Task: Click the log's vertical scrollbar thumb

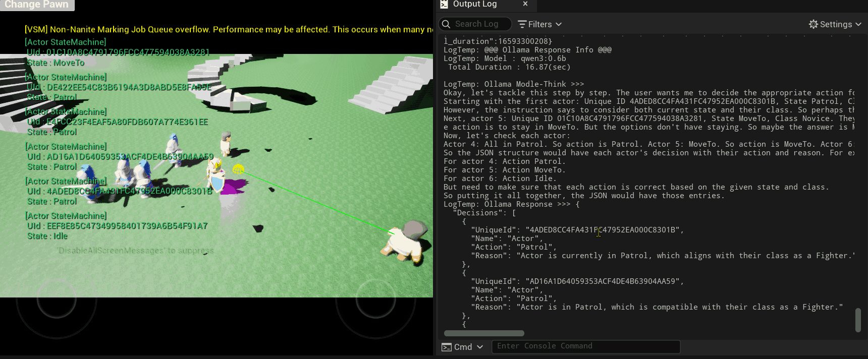Action: [x=858, y=320]
